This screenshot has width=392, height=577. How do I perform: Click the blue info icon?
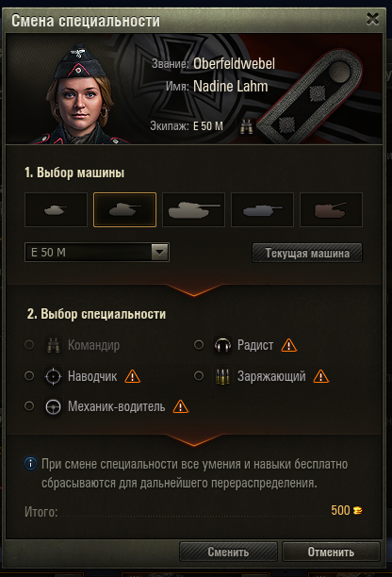(30, 463)
